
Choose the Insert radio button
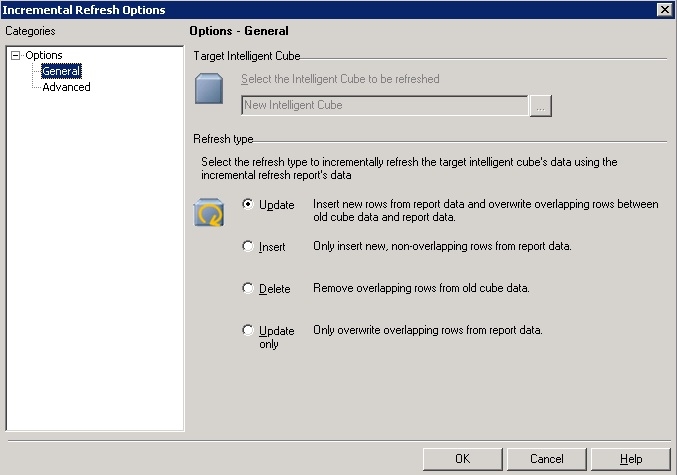[x=249, y=246]
